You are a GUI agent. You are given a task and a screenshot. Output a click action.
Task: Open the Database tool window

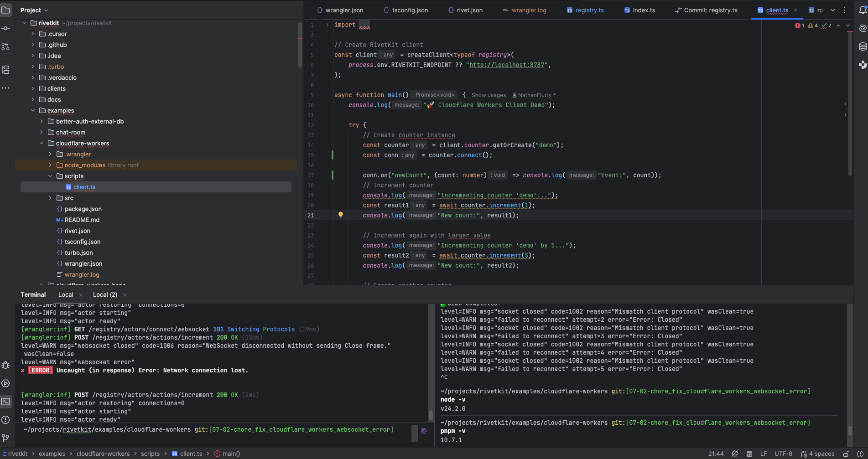coord(863,46)
